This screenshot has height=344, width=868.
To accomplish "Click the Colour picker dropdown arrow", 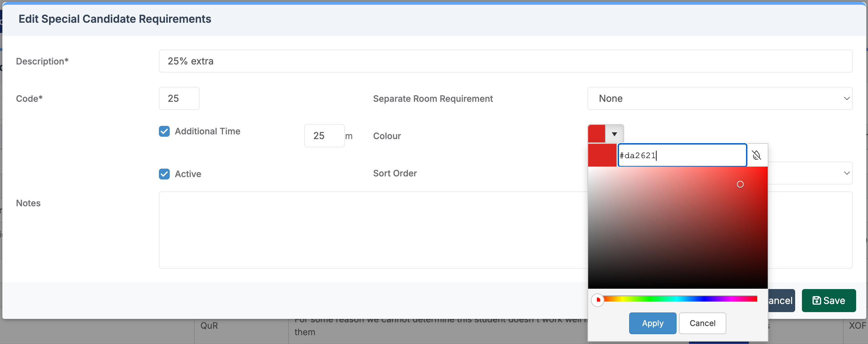I will (x=614, y=134).
